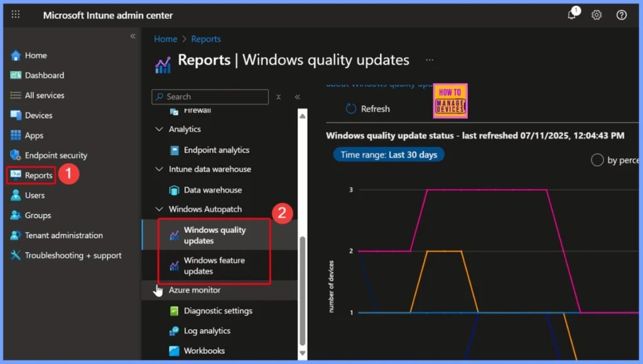Open Users in the sidebar
This screenshot has width=643, height=364.
35,196
